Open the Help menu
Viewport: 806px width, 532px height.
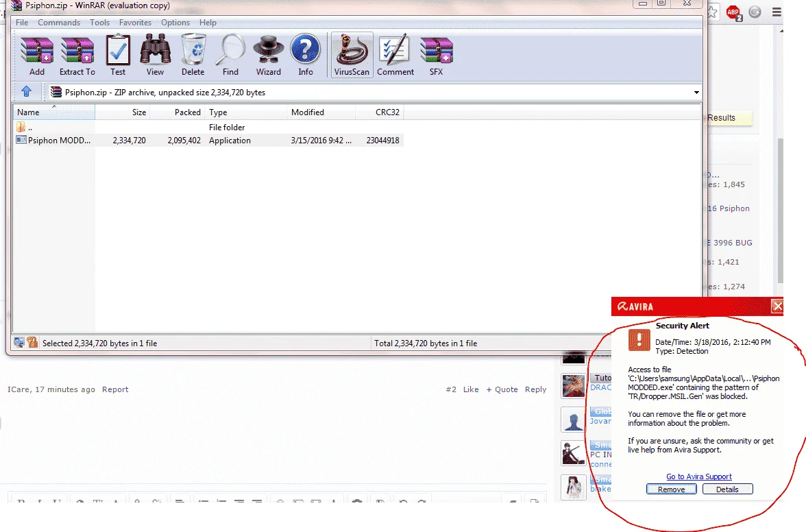[x=208, y=23]
